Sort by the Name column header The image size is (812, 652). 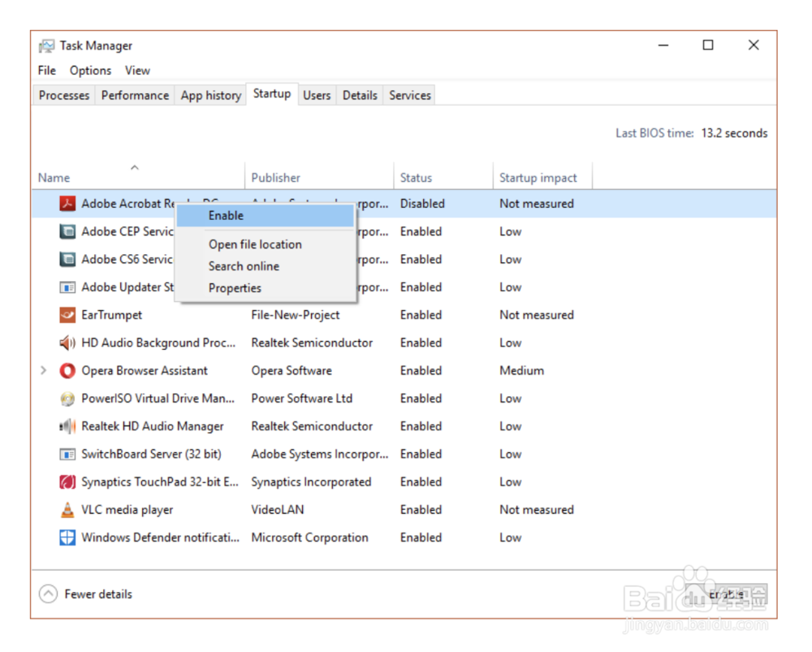pyautogui.click(x=138, y=178)
